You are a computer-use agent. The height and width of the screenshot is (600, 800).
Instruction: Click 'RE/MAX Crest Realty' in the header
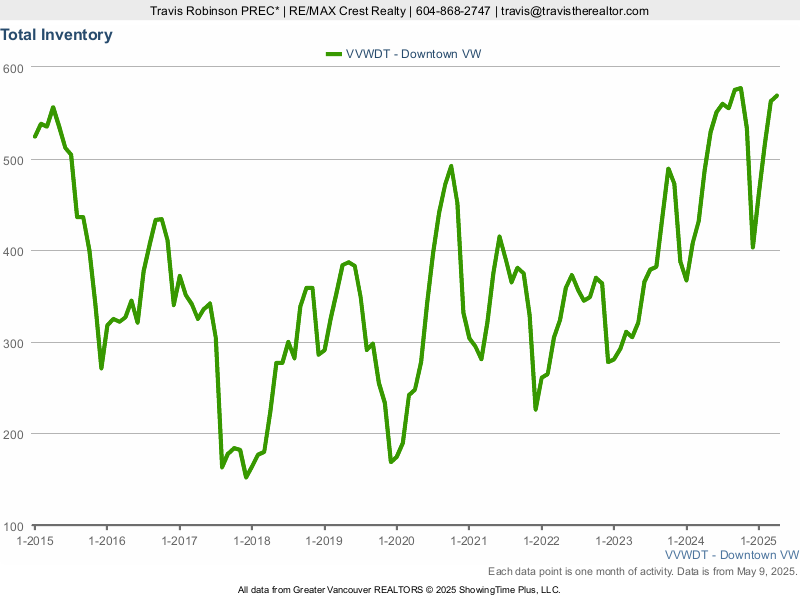(347, 11)
